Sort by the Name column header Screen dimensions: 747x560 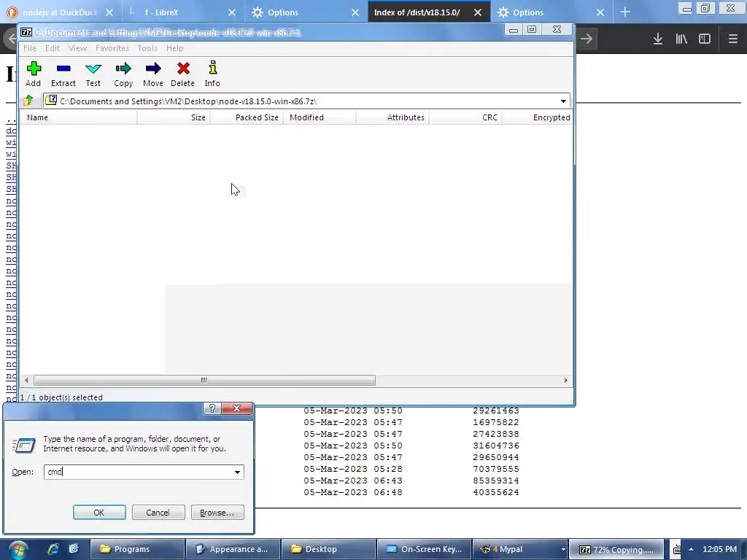[x=79, y=117]
